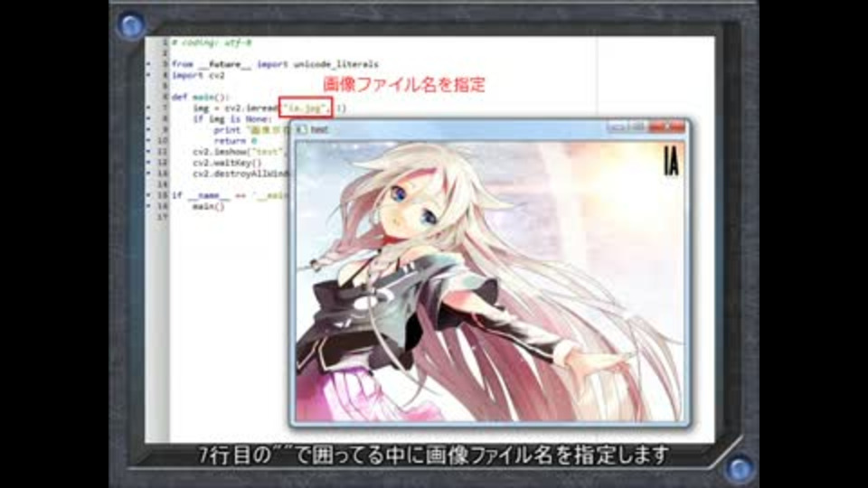This screenshot has width=868, height=488.
Task: Click the "from __future__ import unicode_literals" line
Action: [x=275, y=64]
